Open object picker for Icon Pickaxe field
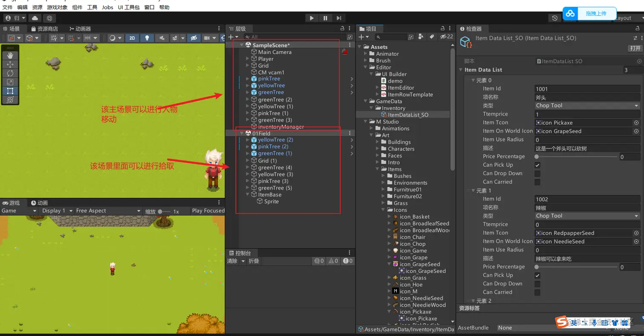 [636, 122]
